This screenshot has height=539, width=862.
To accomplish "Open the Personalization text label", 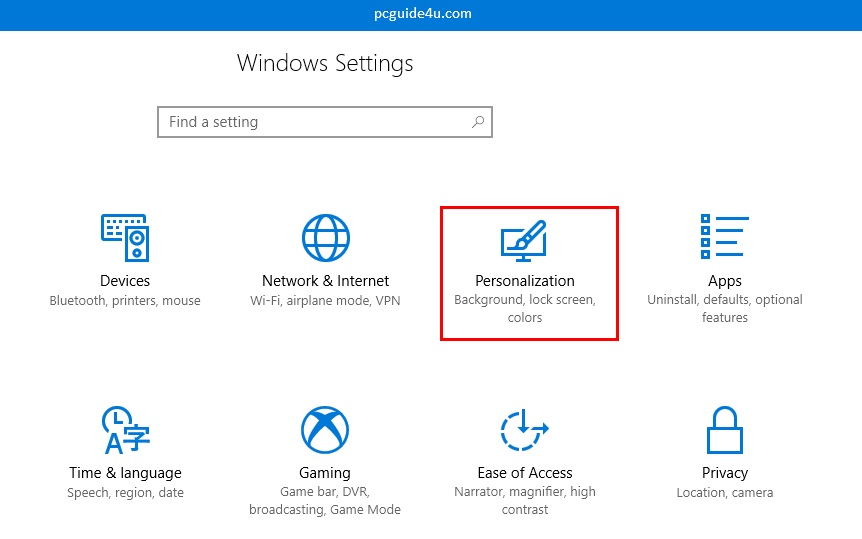I will 525,281.
